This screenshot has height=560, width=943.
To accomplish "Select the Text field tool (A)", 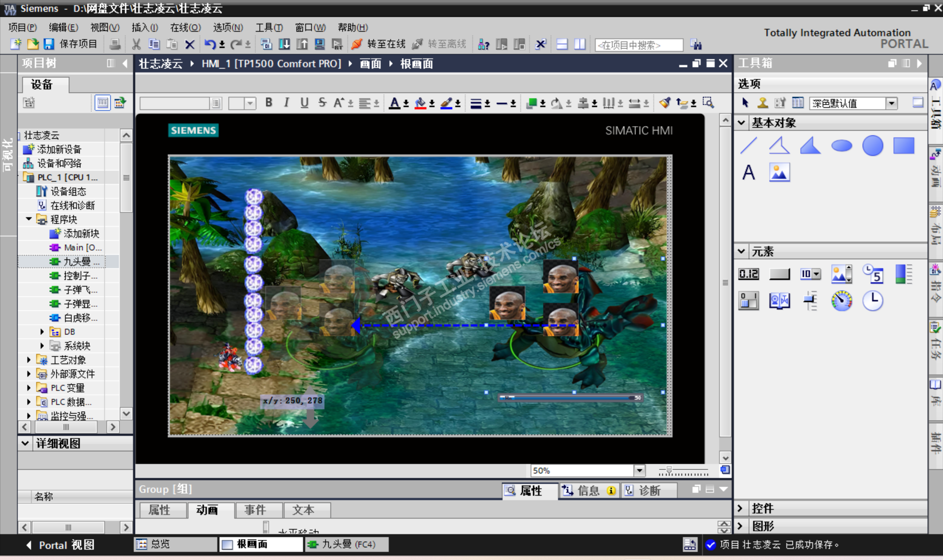I will 749,172.
